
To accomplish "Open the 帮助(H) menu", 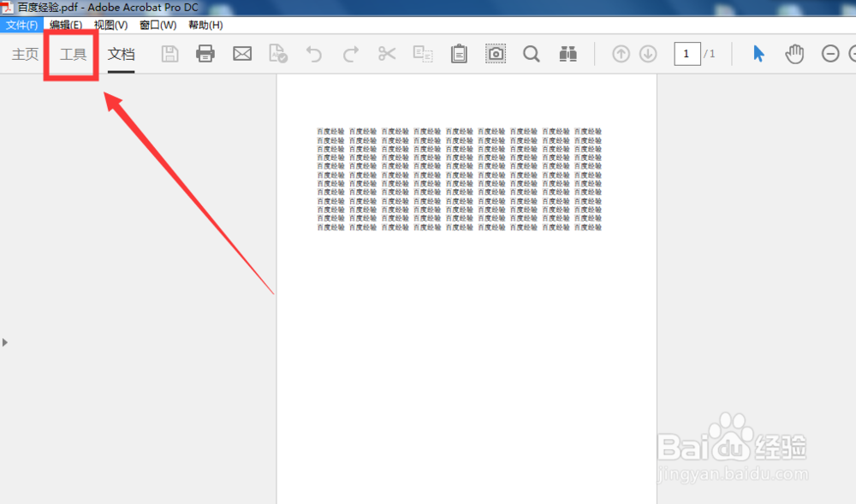I will (x=205, y=25).
